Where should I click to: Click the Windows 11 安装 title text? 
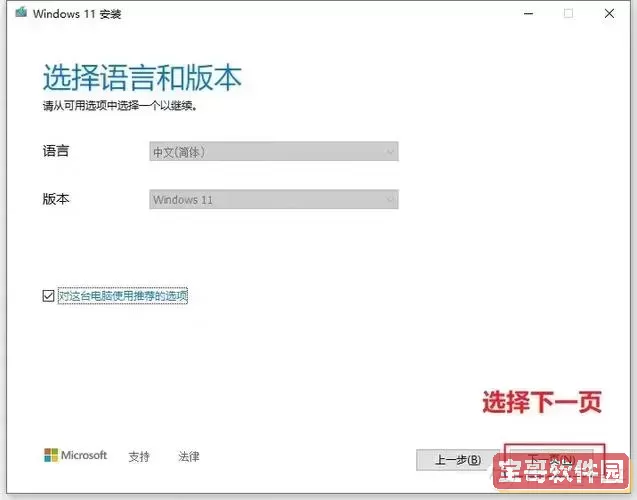(x=77, y=14)
